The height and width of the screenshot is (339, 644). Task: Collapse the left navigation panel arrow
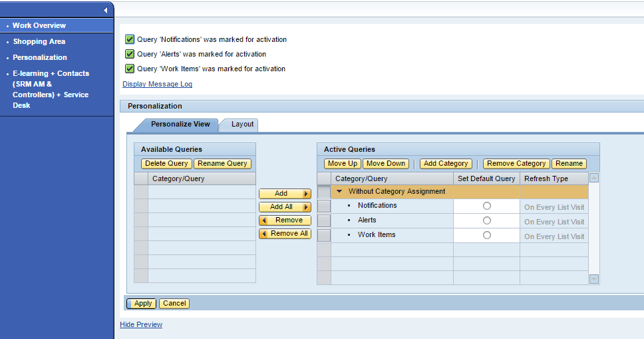coord(105,10)
